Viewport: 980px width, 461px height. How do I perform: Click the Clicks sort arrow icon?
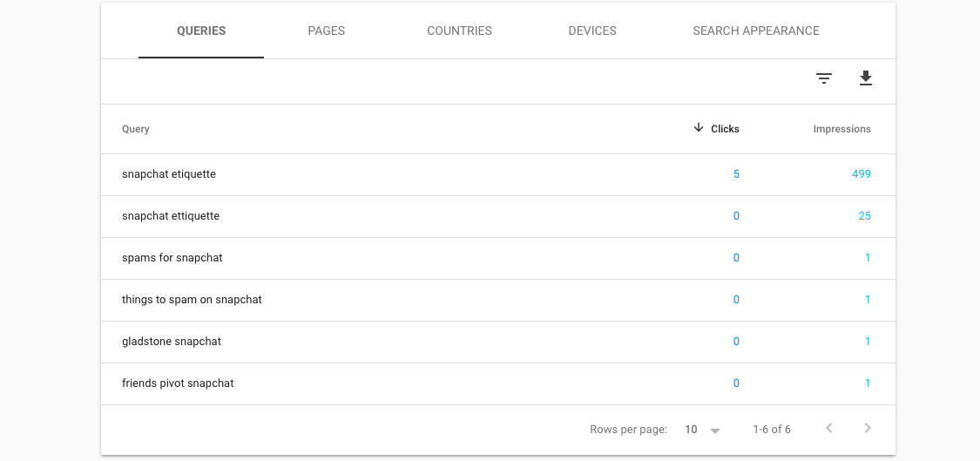(699, 127)
